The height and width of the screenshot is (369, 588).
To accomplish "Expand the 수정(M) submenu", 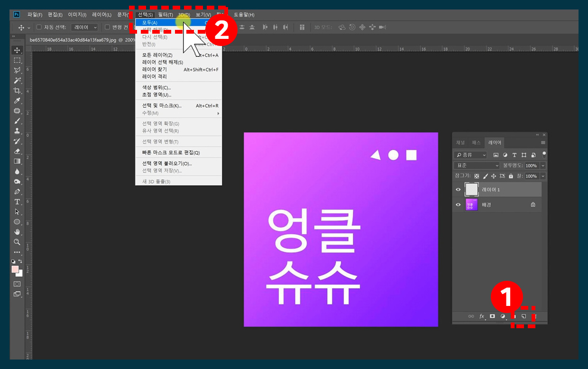I will tap(178, 113).
